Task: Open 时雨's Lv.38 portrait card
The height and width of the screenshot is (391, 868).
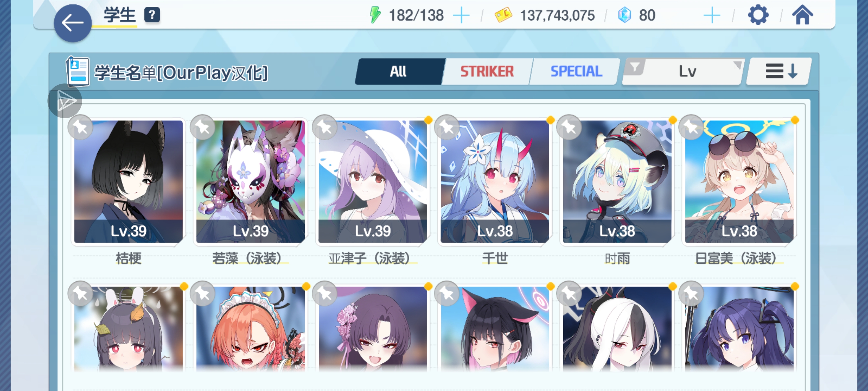Action: pyautogui.click(x=617, y=182)
